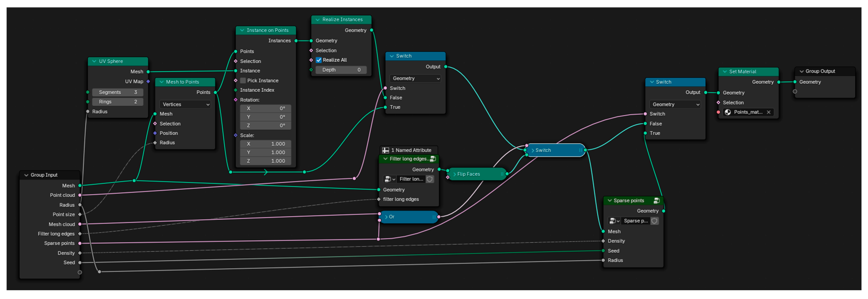Uncheck the Realize All checkbox

point(318,60)
